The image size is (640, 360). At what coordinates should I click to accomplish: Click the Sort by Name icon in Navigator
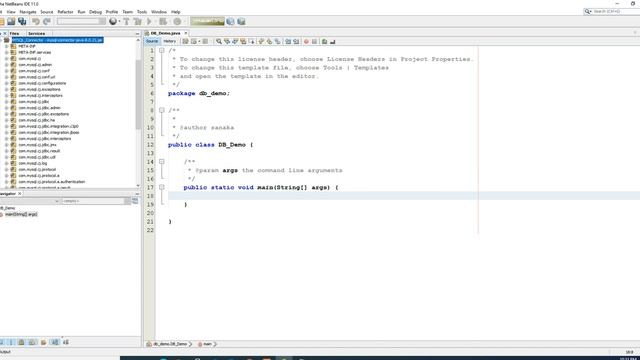(55, 342)
